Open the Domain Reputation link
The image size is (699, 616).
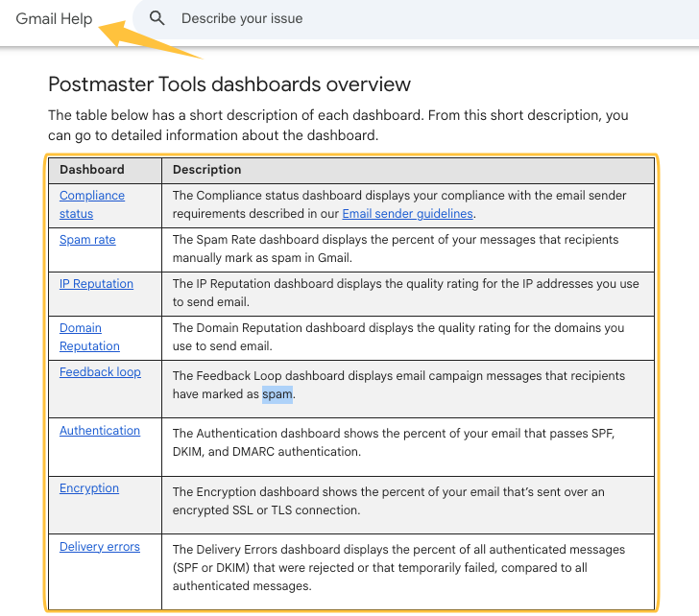click(89, 337)
